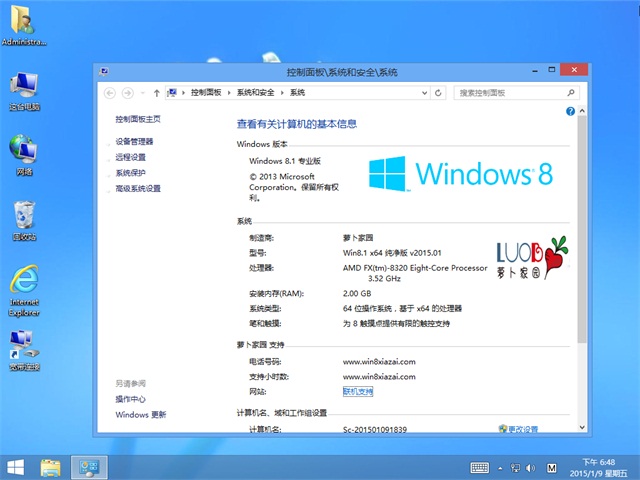Click the volume speaker icon in the tray
The image size is (640, 480).
click(x=531, y=467)
